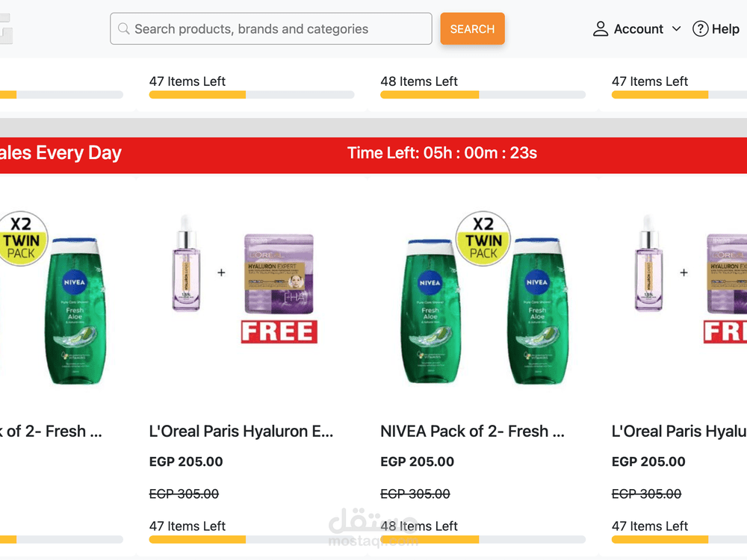The height and width of the screenshot is (560, 747).
Task: Click the top stock bar under 48 Items Left
Action: [483, 95]
